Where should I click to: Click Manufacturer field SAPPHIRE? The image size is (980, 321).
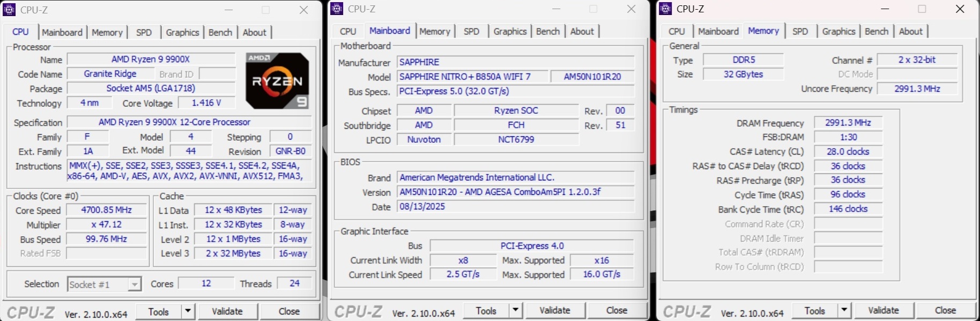515,62
